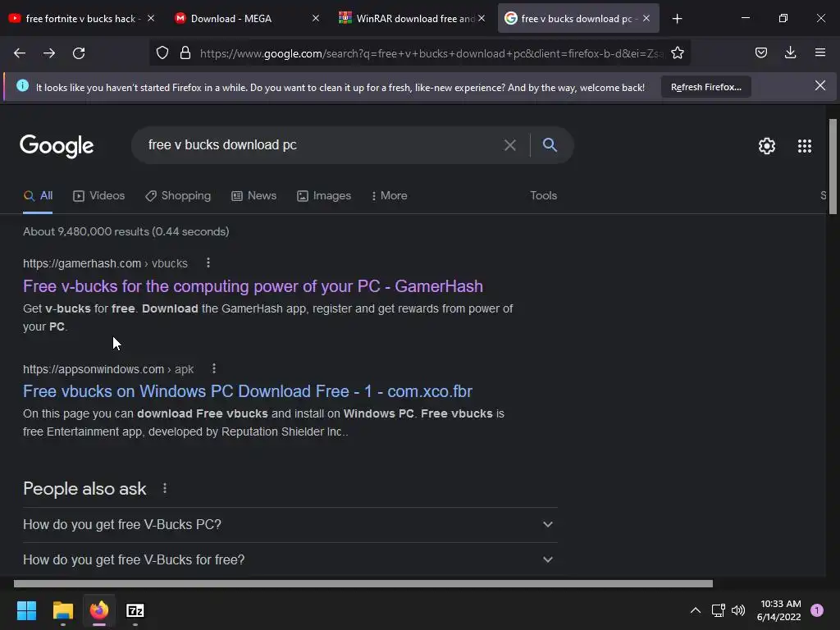
Task: Select the Videos results filter
Action: click(x=98, y=195)
